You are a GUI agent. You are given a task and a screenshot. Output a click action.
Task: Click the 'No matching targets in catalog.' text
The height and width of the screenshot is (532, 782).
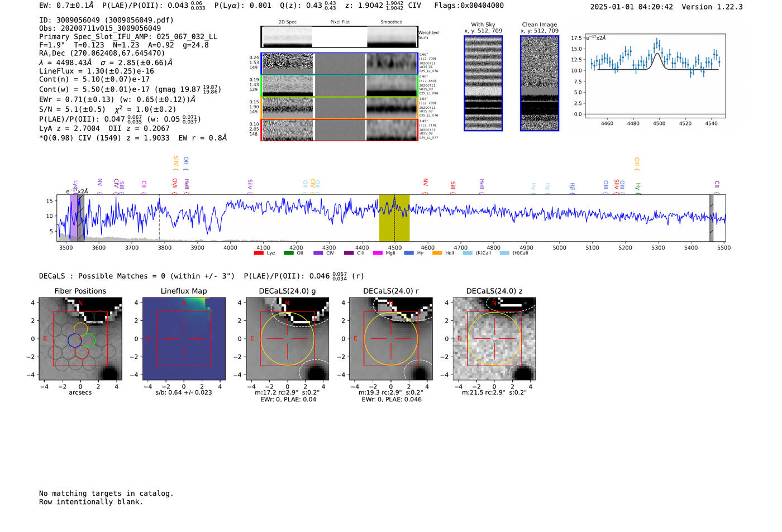[106, 493]
